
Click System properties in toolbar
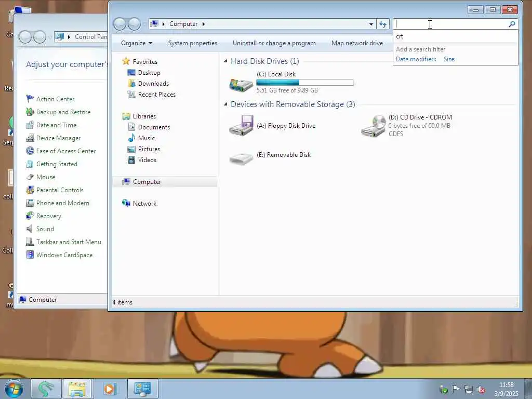[192, 43]
